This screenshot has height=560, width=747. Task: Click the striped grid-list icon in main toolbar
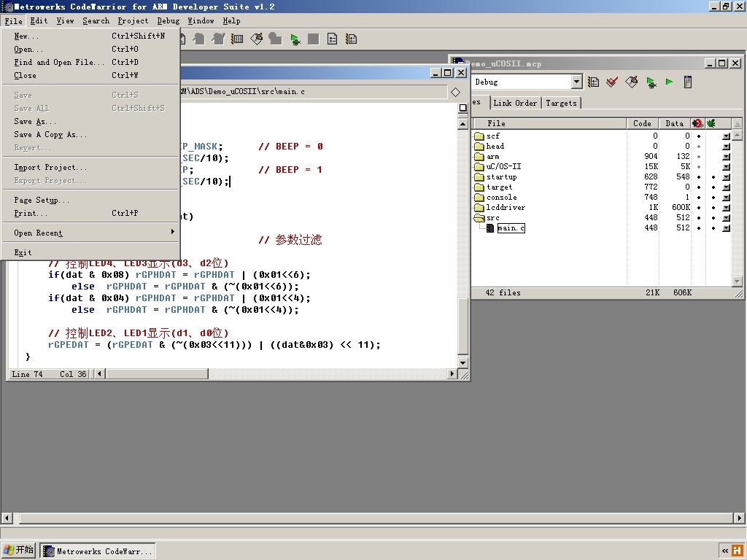tap(237, 39)
